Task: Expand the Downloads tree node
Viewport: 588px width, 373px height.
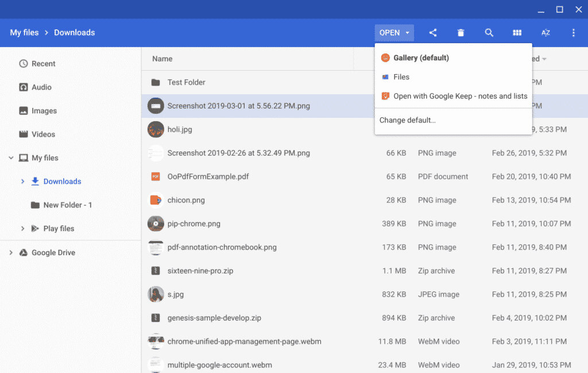Action: [x=22, y=181]
